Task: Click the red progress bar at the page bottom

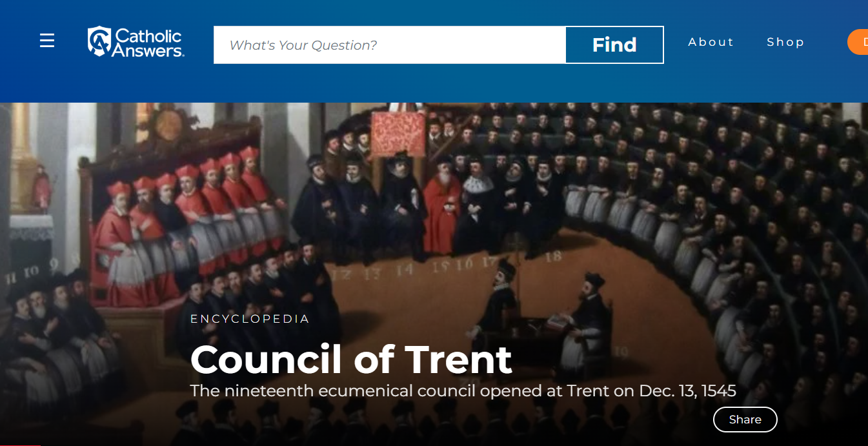Action: (x=20, y=445)
